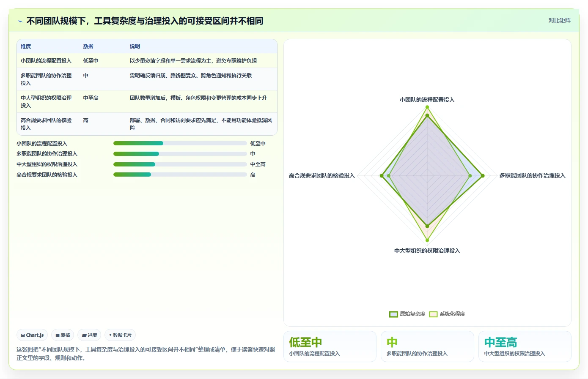Screen dimensions: 588x379
Task: Click the radar axis label 高合规要求团队的核验投入
Action: tap(321, 175)
